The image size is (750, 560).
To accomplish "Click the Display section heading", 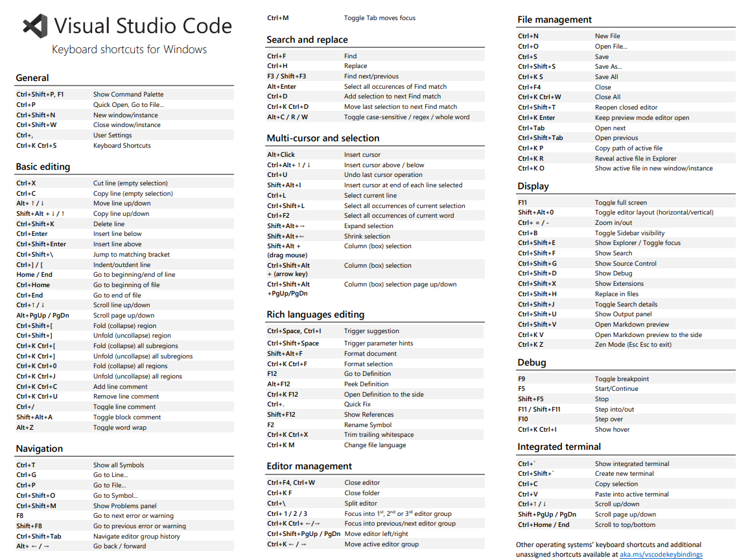I will tap(533, 186).
